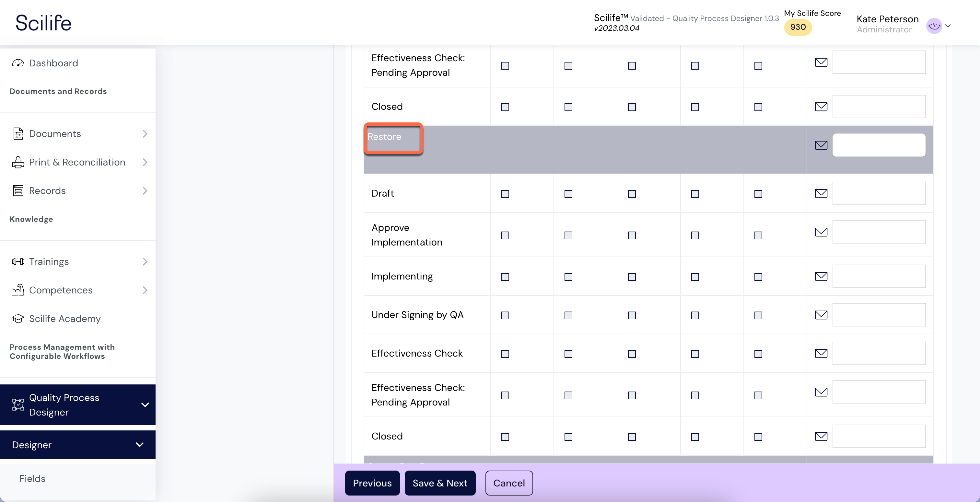This screenshot has width=980, height=502.
Task: Click the envelope icon in the Implementing row
Action: tap(821, 277)
